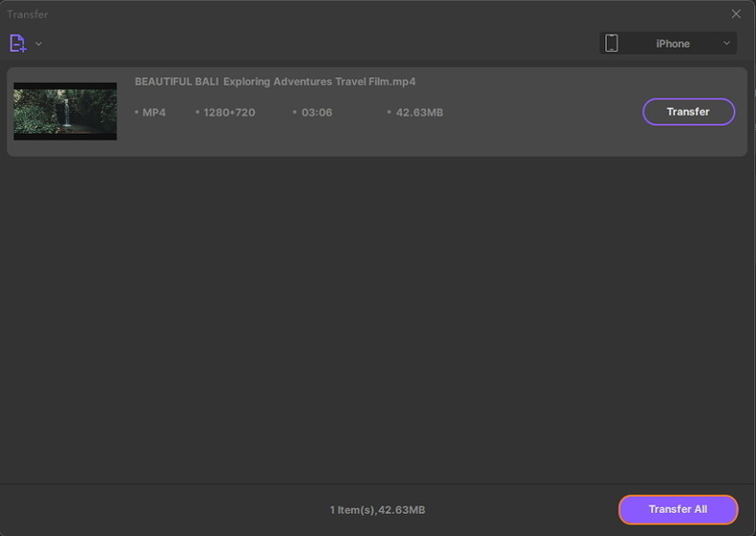
Task: Click the Transfer window title
Action: [x=28, y=14]
